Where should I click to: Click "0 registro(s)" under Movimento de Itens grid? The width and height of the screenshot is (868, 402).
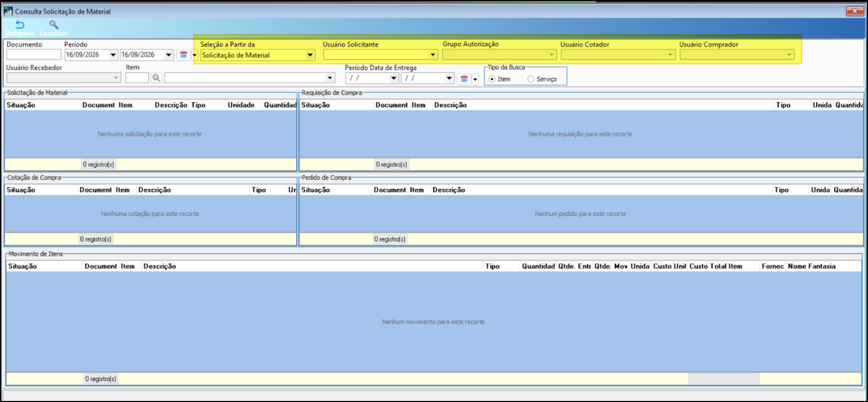[x=100, y=379]
